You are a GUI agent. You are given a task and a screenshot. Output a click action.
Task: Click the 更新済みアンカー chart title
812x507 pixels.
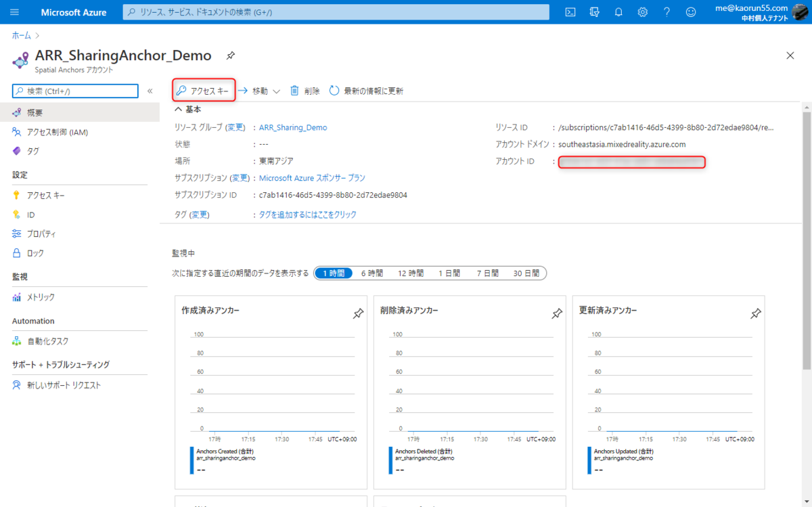tap(608, 310)
